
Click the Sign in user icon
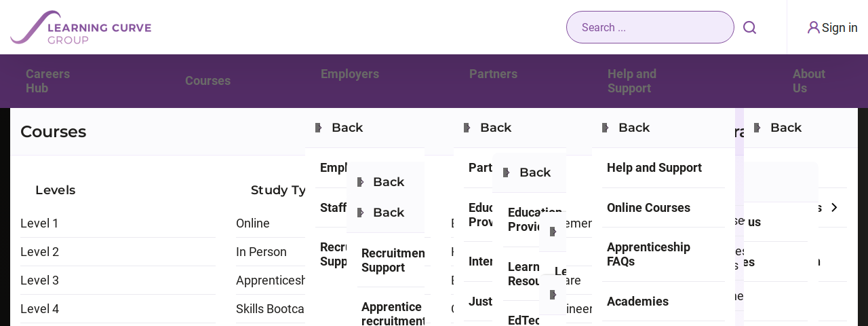pyautogui.click(x=814, y=27)
